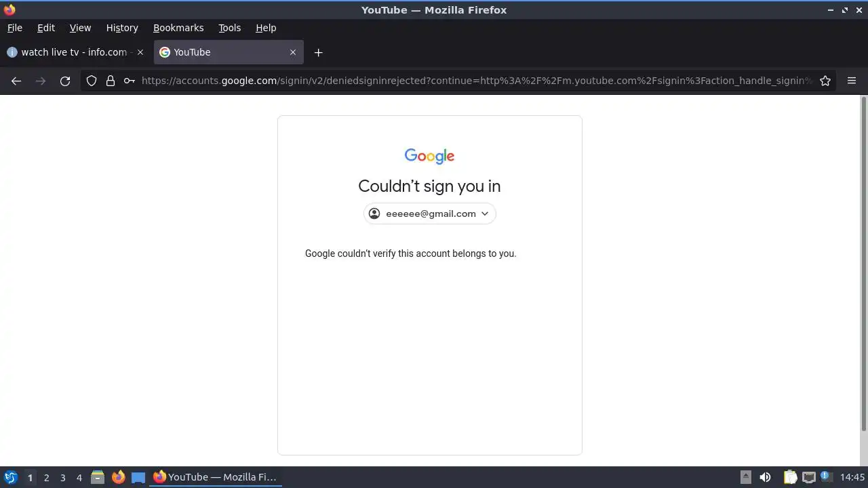Click the forward navigation arrow

pyautogui.click(x=41, y=81)
